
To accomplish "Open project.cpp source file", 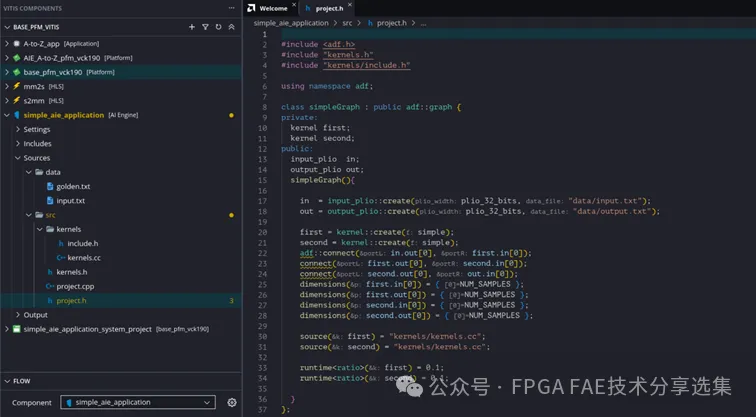I will pyautogui.click(x=75, y=286).
